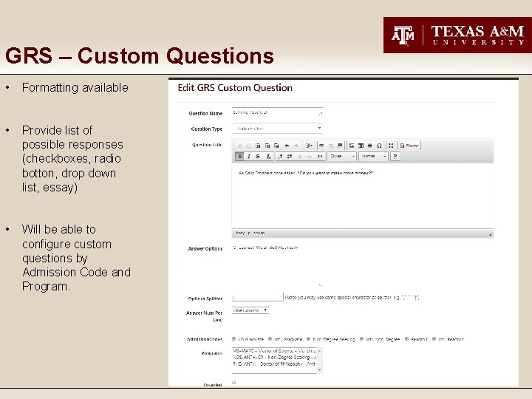Increase indent in the editor toolbar
Screen dimensions: 532x399
pyautogui.click(x=310, y=157)
